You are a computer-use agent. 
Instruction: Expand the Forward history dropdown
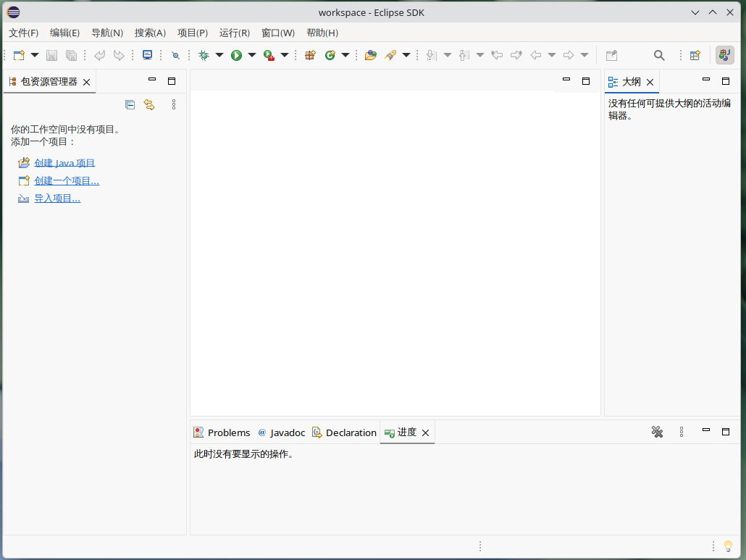(x=584, y=55)
